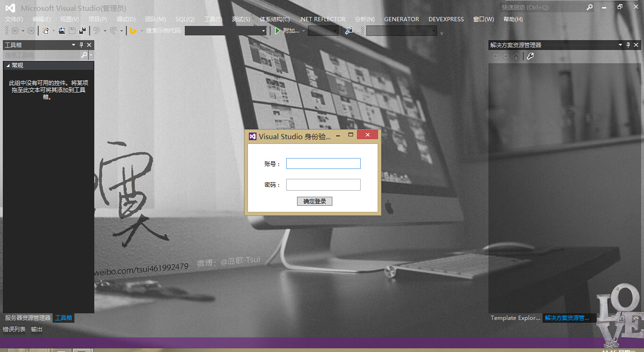Screen dimensions: 644x352
Task: Click the 确定登录 button
Action: coord(314,201)
